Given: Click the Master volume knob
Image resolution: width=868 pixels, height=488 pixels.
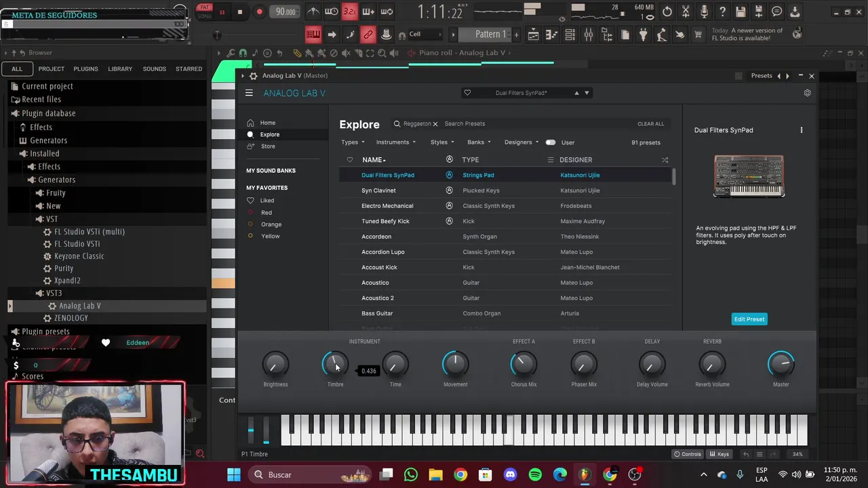Looking at the screenshot, I should pyautogui.click(x=781, y=365).
